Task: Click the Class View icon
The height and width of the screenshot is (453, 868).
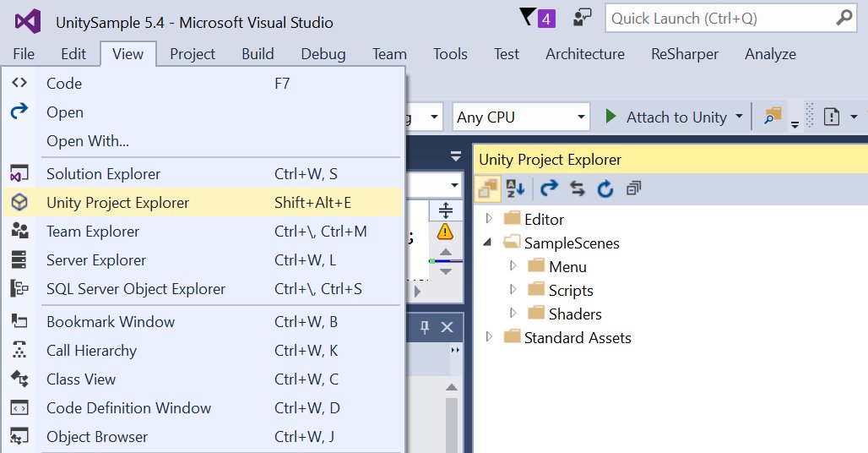Action: (x=19, y=379)
